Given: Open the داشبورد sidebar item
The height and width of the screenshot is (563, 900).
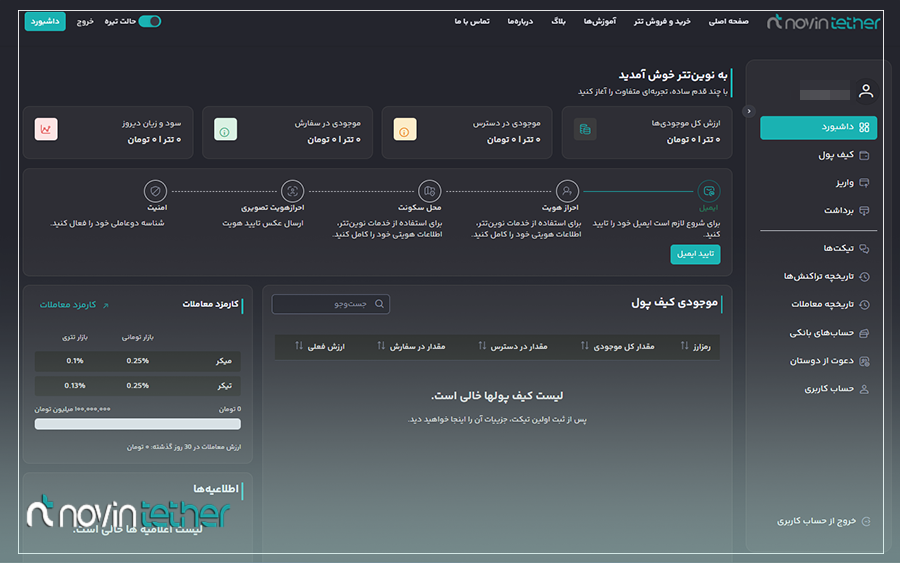Looking at the screenshot, I should click(x=818, y=127).
